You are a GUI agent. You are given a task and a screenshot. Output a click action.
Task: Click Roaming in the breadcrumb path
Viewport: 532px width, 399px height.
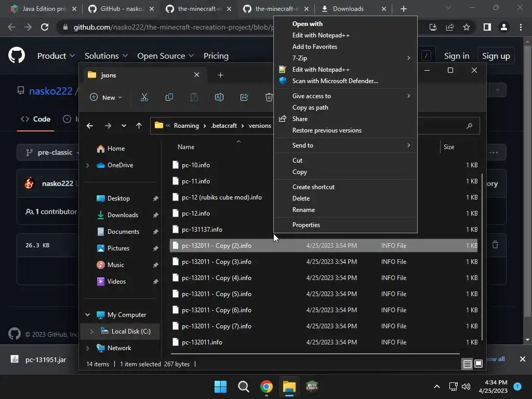pyautogui.click(x=187, y=126)
